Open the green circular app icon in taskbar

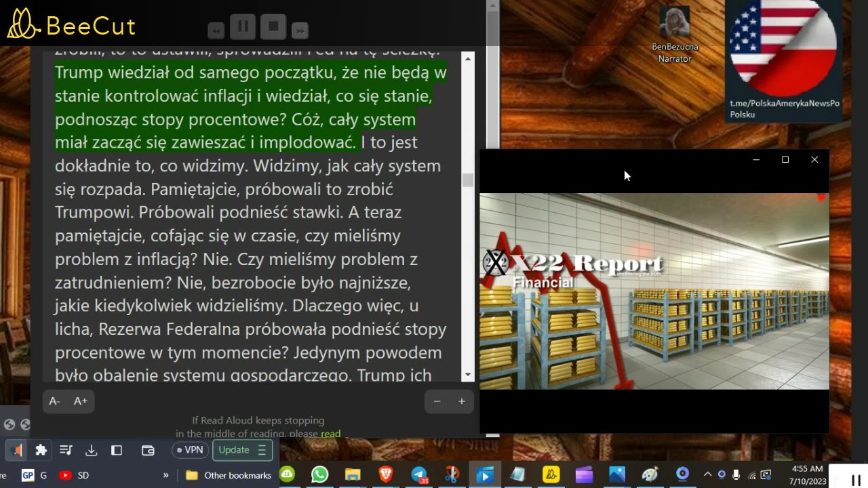pos(287,474)
